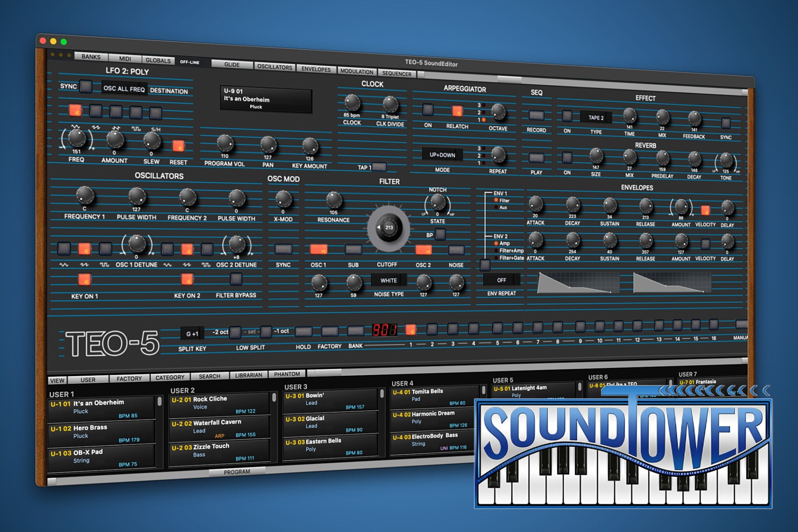Screen dimensions: 798x532
Task: Open the OSC ALL FREQ destination selector
Action: [x=124, y=89]
